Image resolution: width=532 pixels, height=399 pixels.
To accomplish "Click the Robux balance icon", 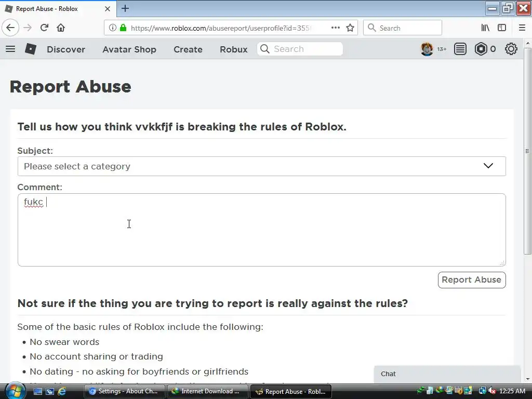I will coord(481,49).
